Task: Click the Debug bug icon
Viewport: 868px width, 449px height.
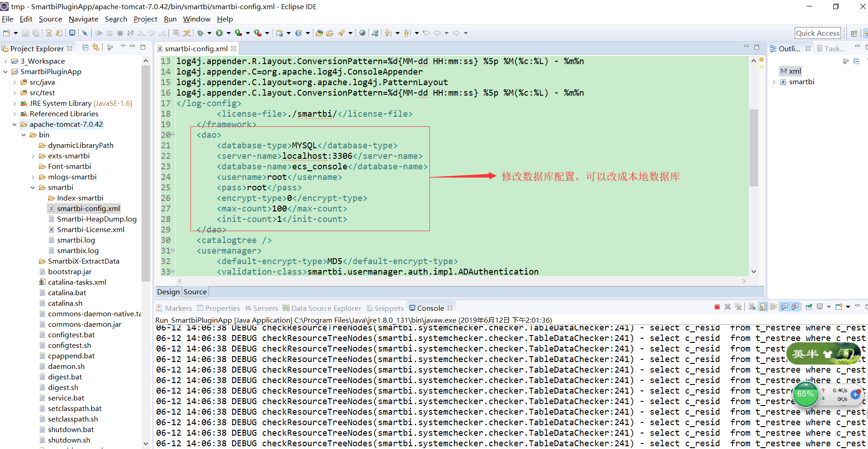Action: (201, 33)
